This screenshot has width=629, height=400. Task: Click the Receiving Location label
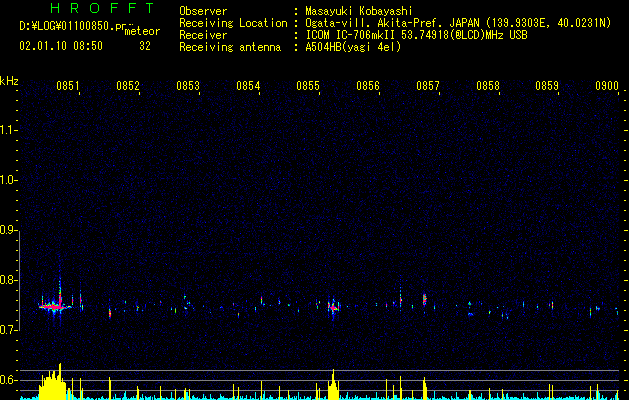point(233,23)
